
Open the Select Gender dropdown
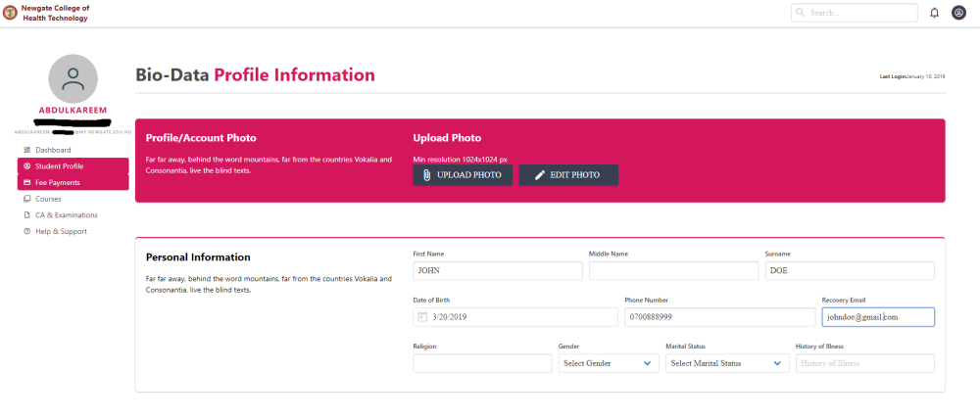point(609,363)
